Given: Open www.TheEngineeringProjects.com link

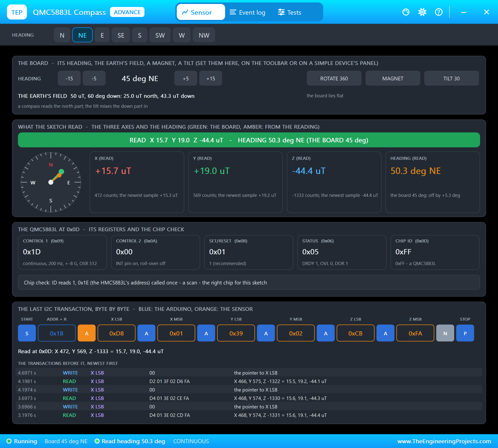Looking at the screenshot, I should tap(444, 441).
